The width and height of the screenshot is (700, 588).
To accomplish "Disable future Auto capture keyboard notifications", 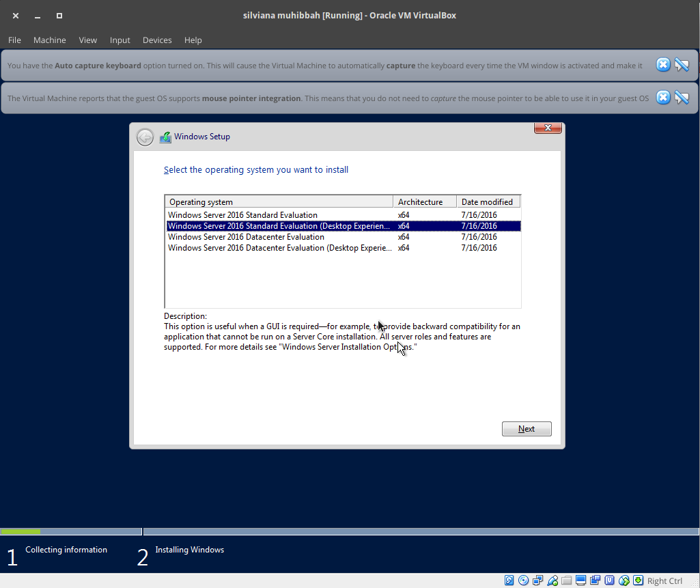I will click(x=682, y=65).
